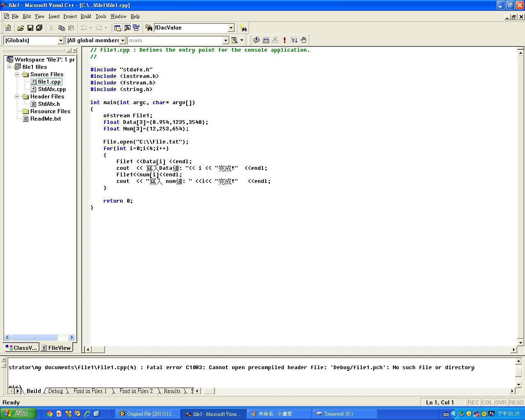Image resolution: width=525 pixels, height=420 pixels.
Task: Open the (Globals) class dropdown
Action: 61,40
